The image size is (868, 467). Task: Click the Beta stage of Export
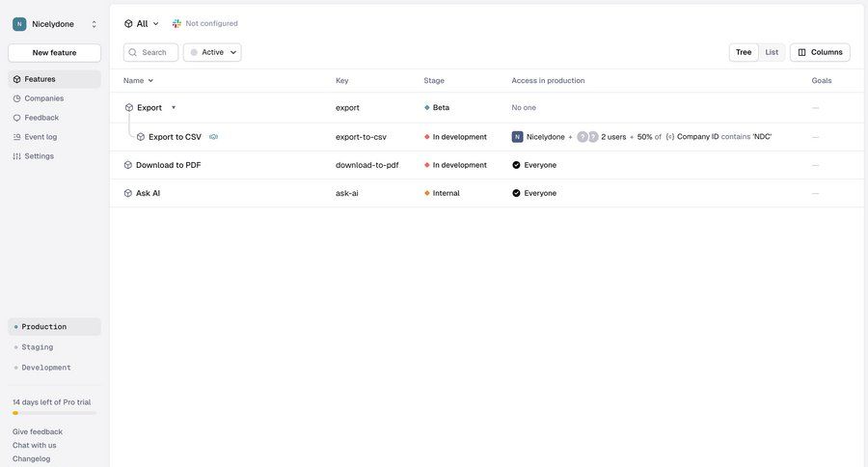[x=437, y=107]
